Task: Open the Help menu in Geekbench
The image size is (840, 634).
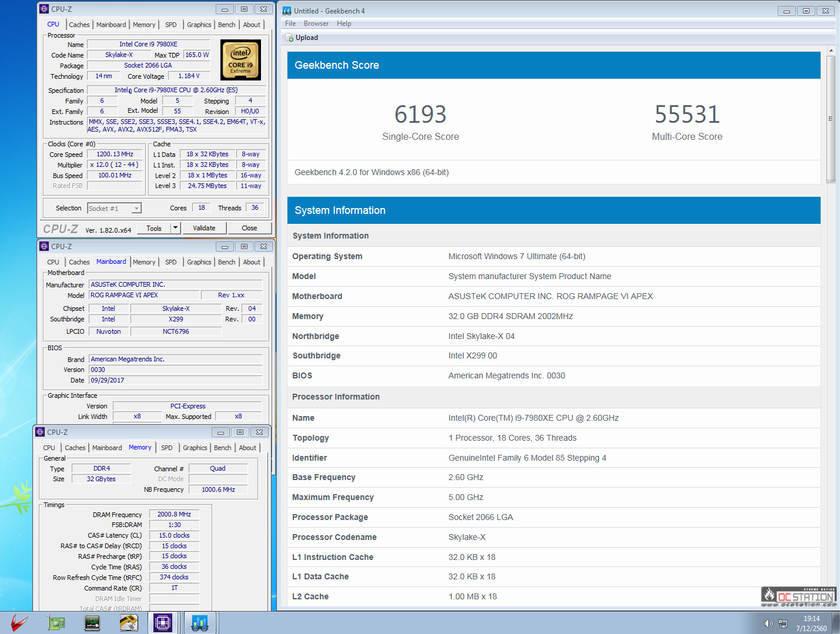Action: pos(344,24)
